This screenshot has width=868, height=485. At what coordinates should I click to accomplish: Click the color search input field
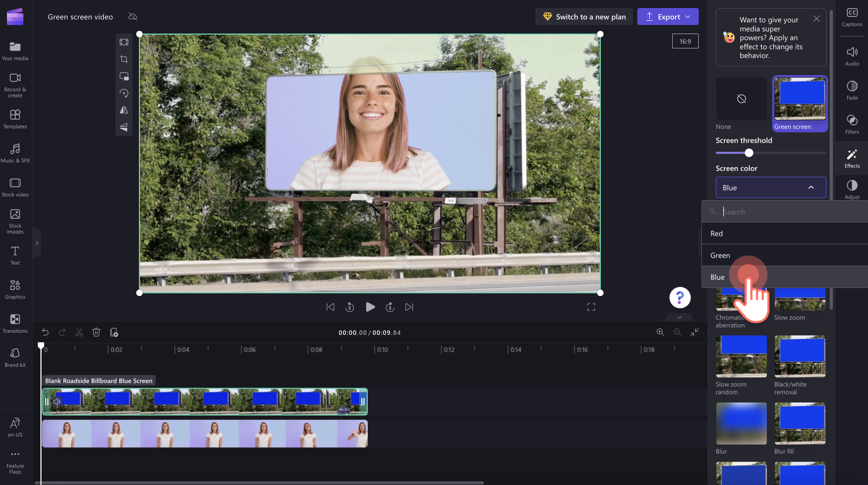click(x=788, y=212)
